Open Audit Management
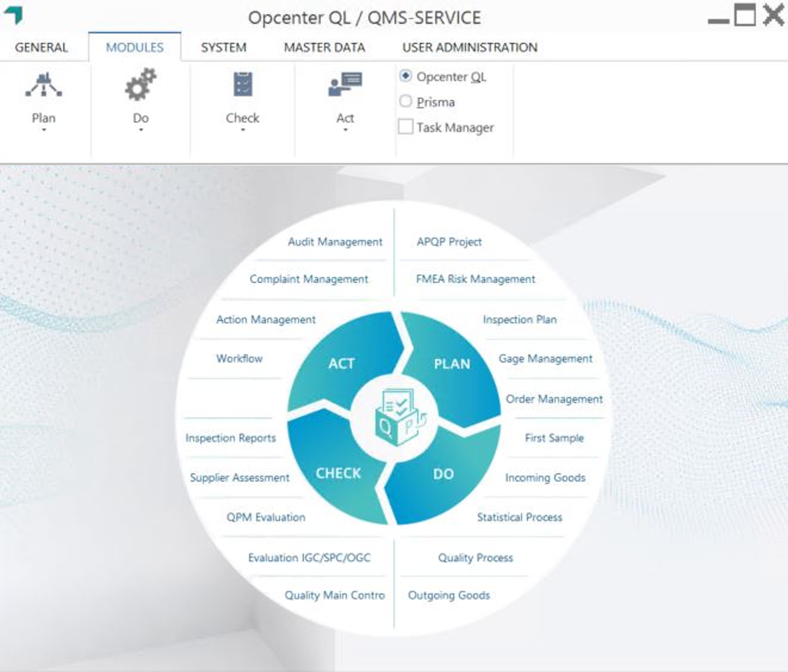Image resolution: width=788 pixels, height=672 pixels. (335, 242)
